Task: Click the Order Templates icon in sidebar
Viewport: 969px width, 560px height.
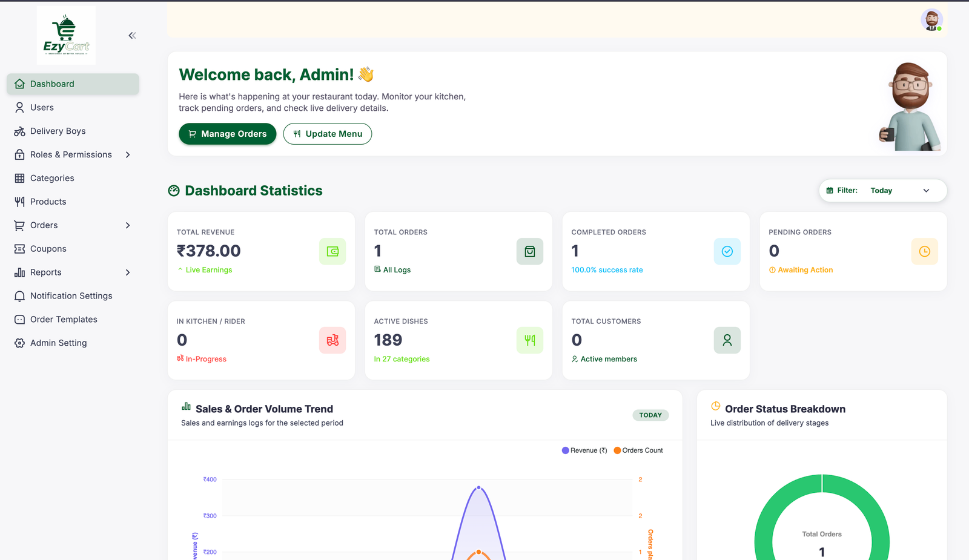Action: point(19,320)
